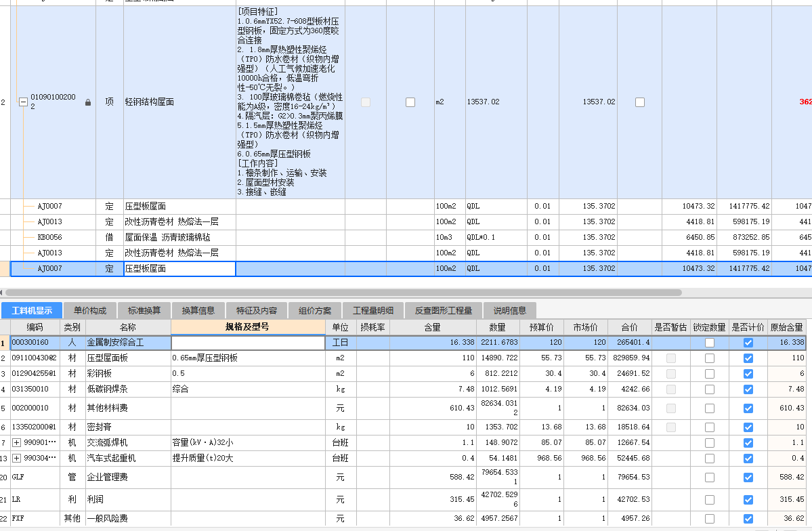
Task: Open the 换算信息 tab
Action: tap(198, 311)
